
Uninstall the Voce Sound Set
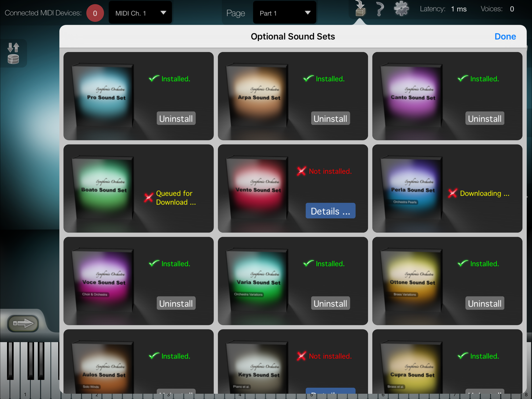point(176,304)
